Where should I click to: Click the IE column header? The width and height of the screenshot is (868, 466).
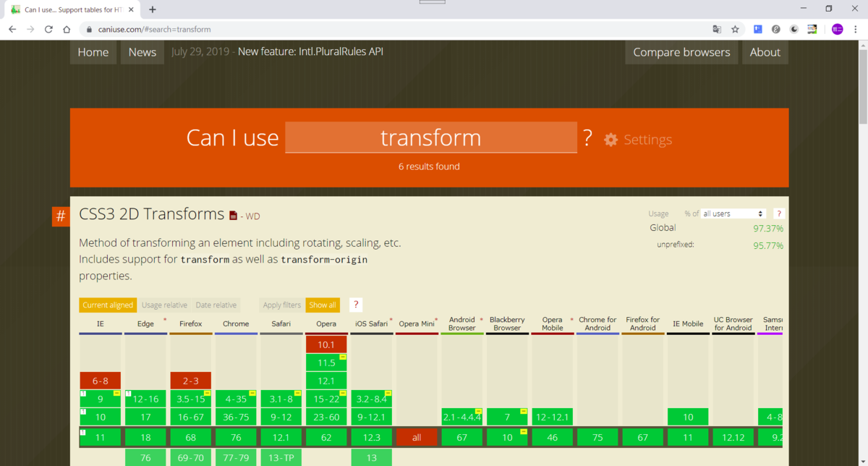[100, 324]
